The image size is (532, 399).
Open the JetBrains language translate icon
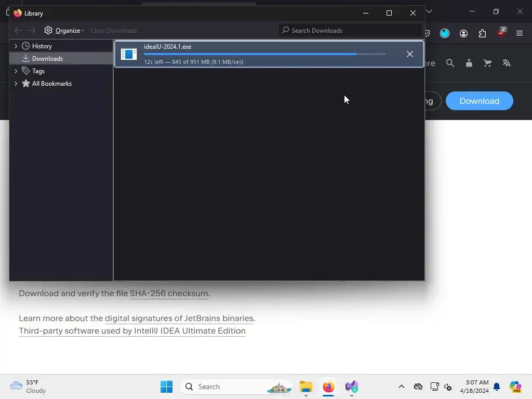point(507,63)
